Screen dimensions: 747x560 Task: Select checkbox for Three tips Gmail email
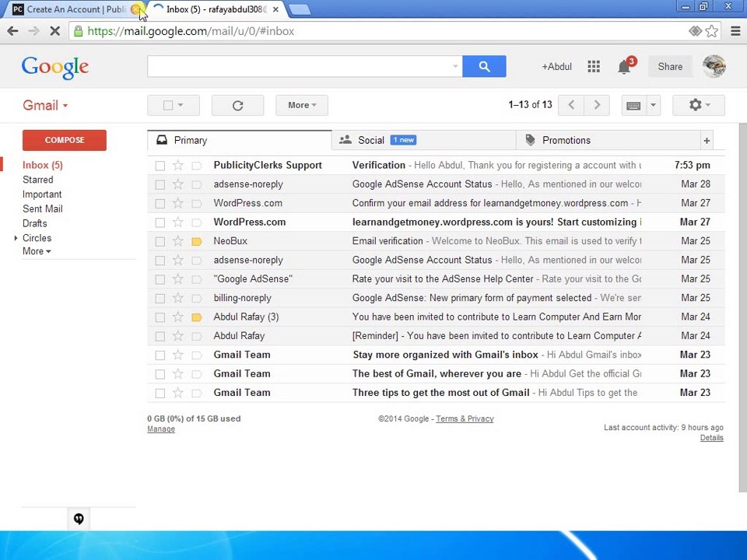(x=160, y=394)
